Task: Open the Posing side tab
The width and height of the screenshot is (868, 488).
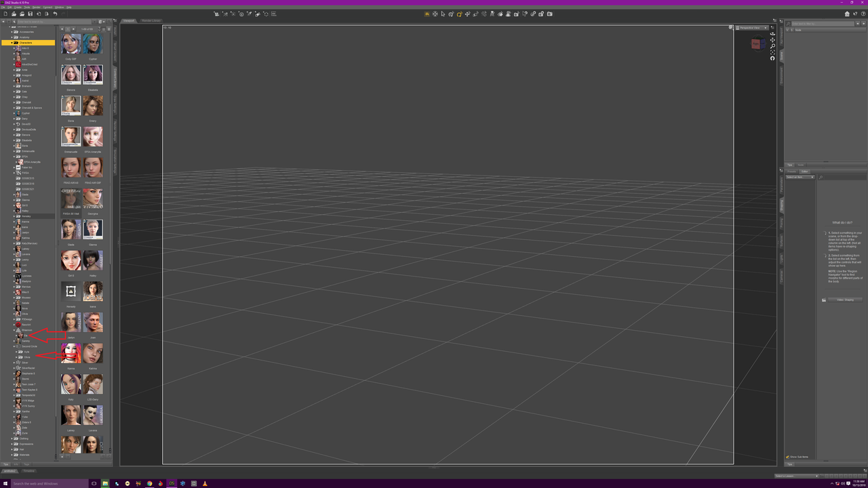Action: (x=781, y=222)
